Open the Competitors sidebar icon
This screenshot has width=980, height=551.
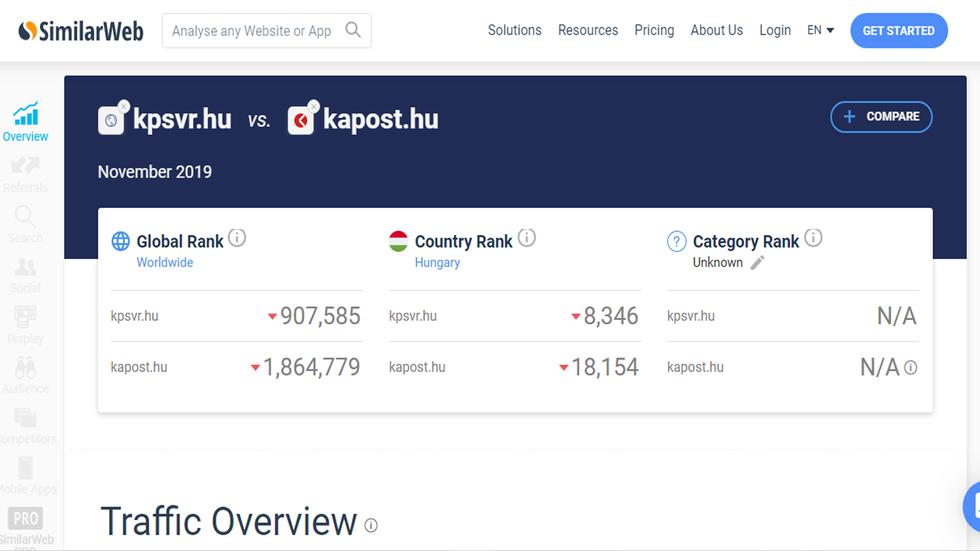click(25, 418)
